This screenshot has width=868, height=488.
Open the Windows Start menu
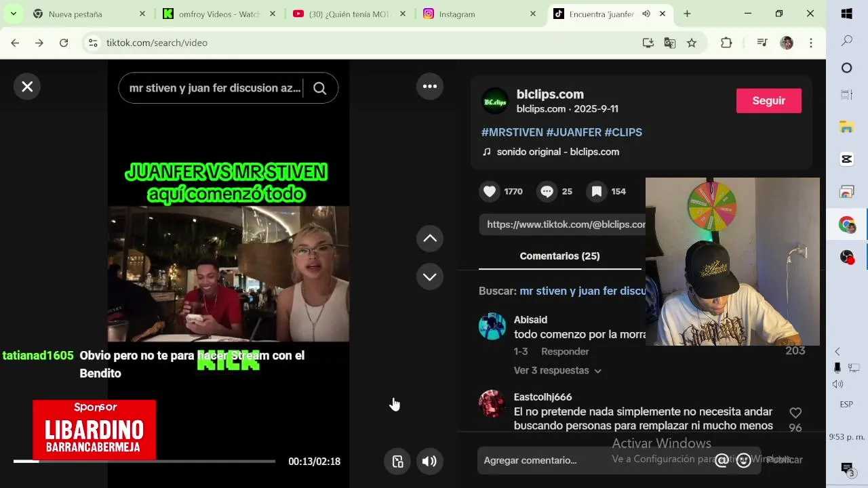tap(847, 14)
